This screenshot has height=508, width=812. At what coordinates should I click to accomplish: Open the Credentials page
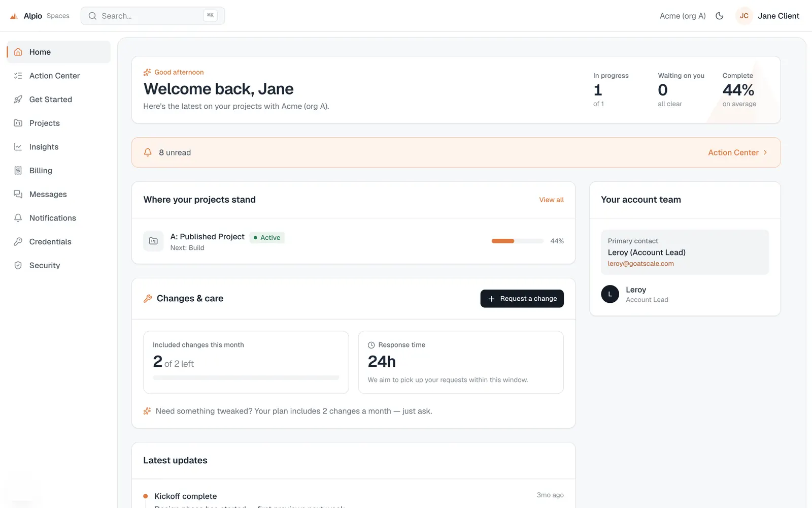[x=58, y=242]
